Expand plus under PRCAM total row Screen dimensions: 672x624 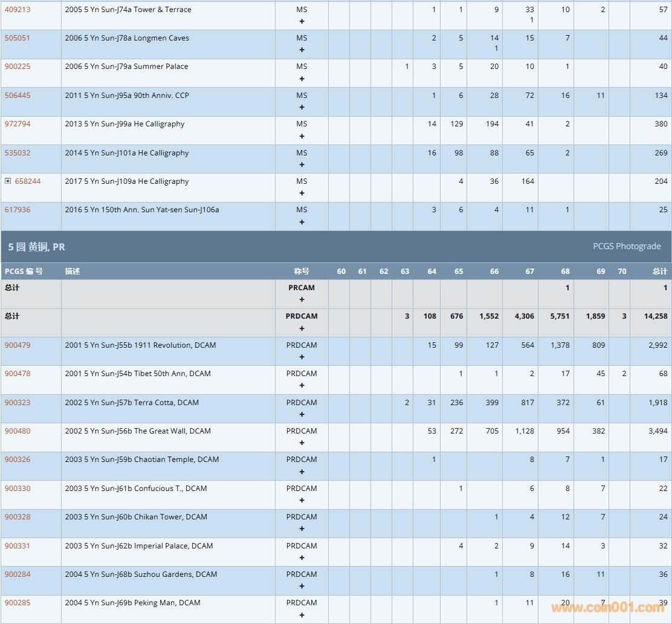point(302,300)
